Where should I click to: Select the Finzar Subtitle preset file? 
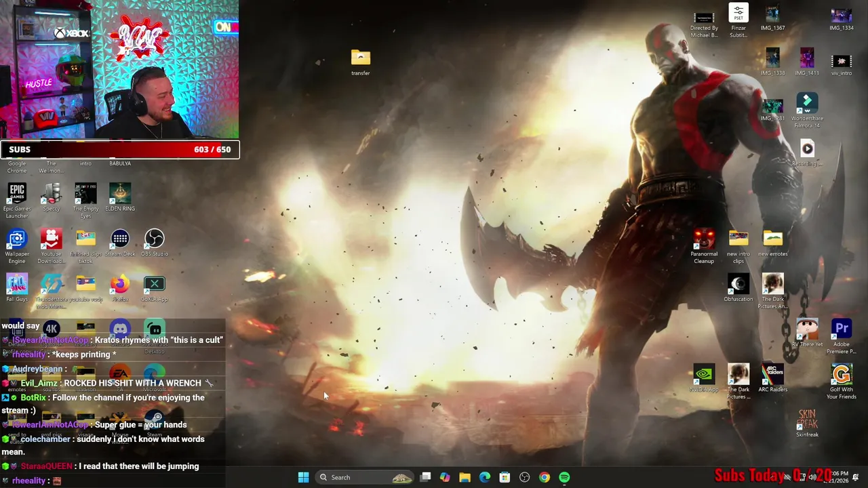[x=738, y=20]
